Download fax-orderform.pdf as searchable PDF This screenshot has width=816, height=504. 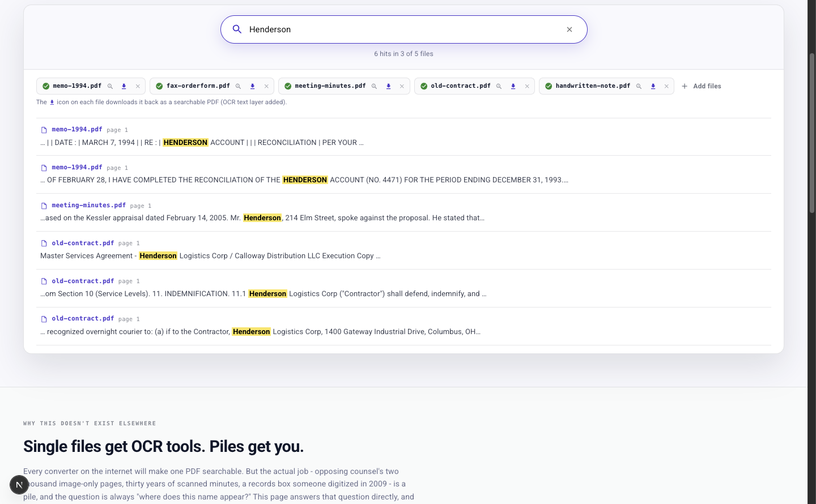click(253, 86)
